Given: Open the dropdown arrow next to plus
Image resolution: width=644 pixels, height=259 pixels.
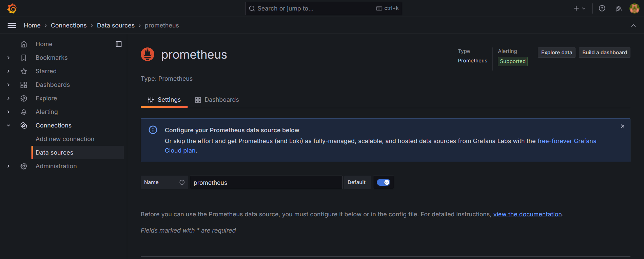Looking at the screenshot, I should coord(584,8).
